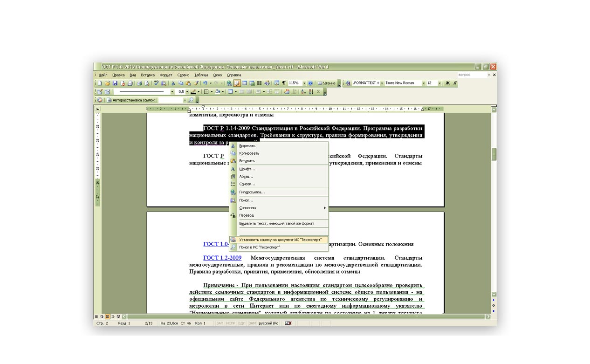Create a new blank document

(100, 83)
